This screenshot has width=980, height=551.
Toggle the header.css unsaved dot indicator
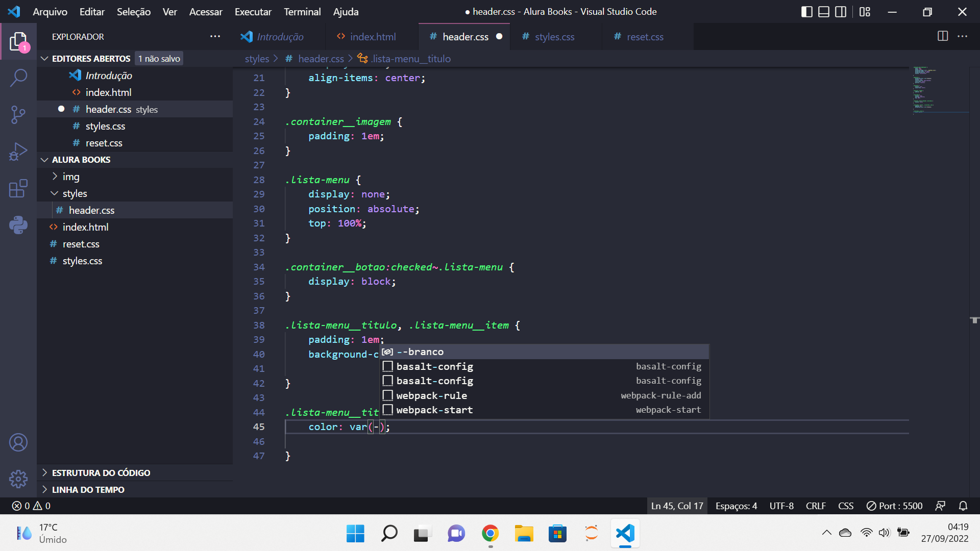tap(499, 36)
